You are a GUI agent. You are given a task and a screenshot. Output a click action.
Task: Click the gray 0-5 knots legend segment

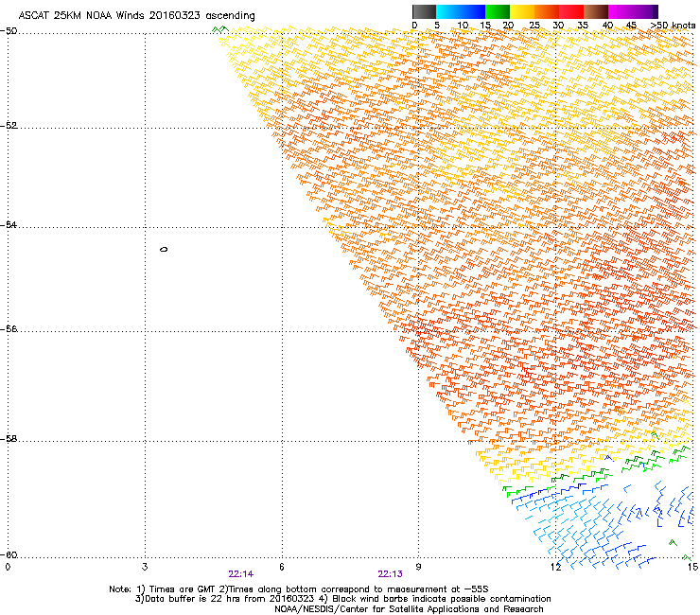424,11
